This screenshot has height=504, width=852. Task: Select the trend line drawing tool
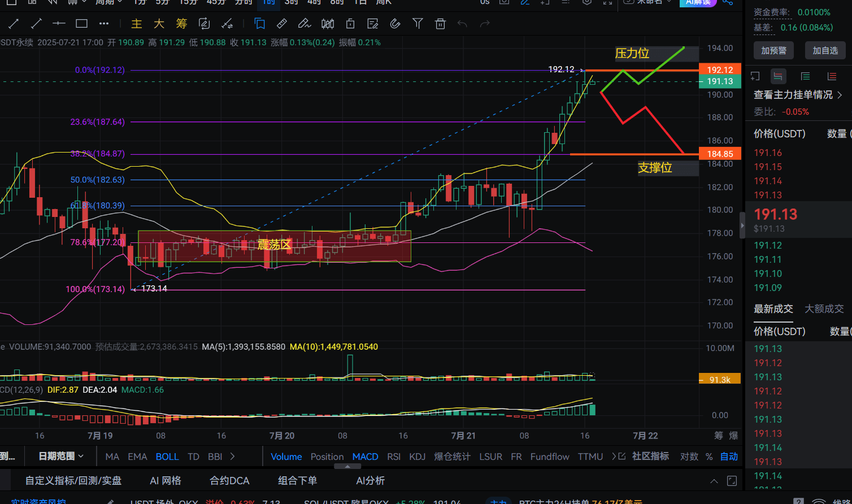[14, 24]
